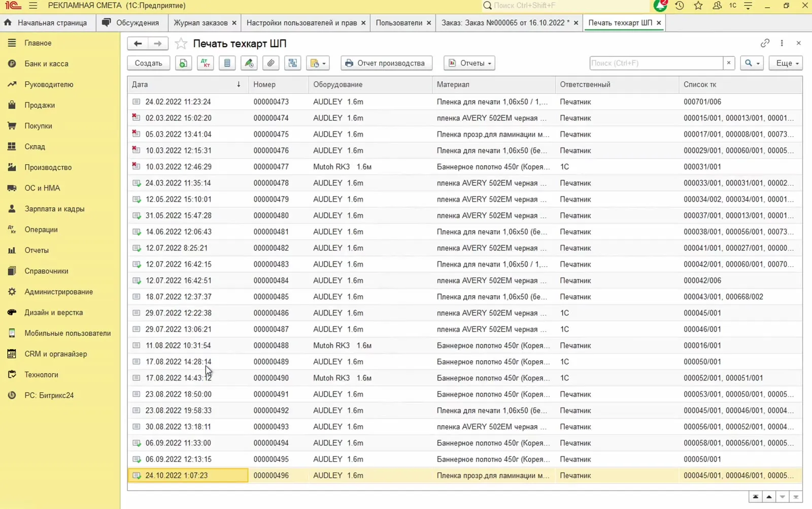
Task: Switch to the Пользователи tab
Action: point(399,23)
